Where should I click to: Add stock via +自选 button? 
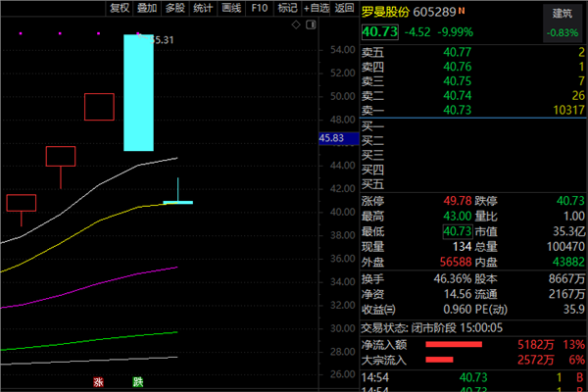[317, 8]
